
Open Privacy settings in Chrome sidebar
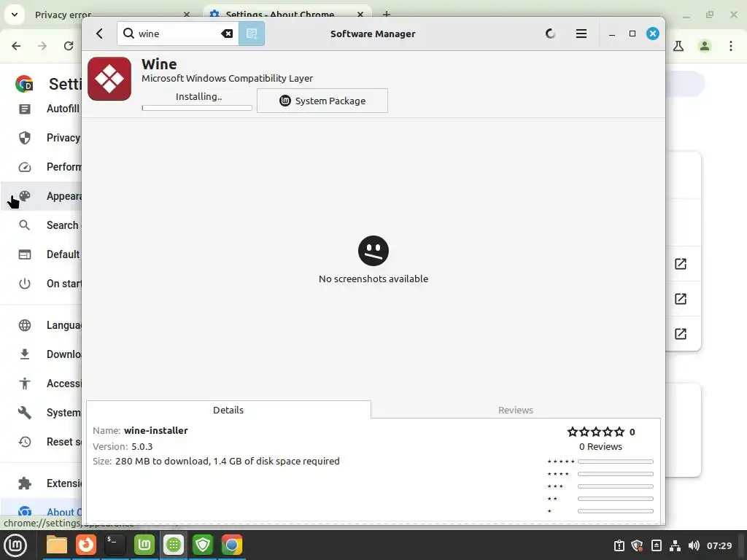tap(42, 138)
